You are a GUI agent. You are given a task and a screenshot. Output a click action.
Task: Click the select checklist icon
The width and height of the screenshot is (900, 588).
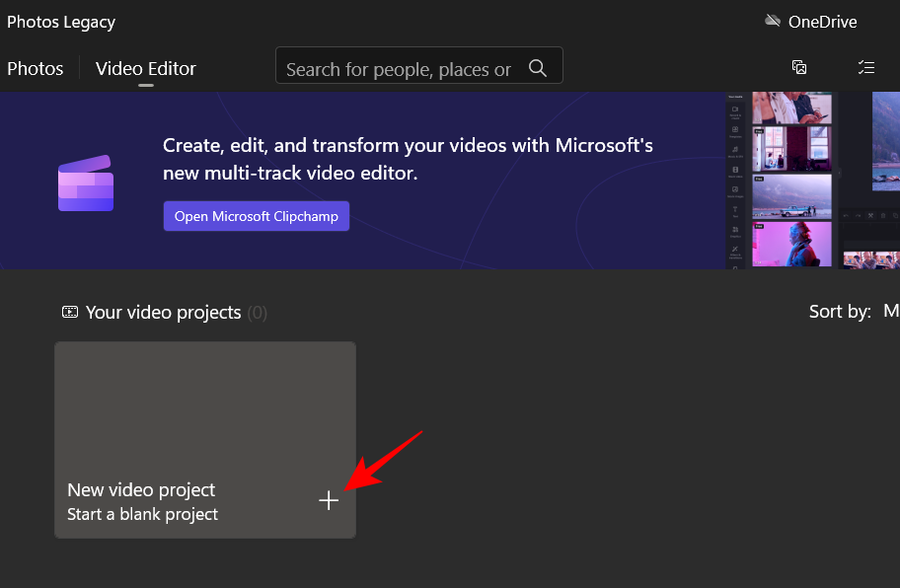point(866,67)
